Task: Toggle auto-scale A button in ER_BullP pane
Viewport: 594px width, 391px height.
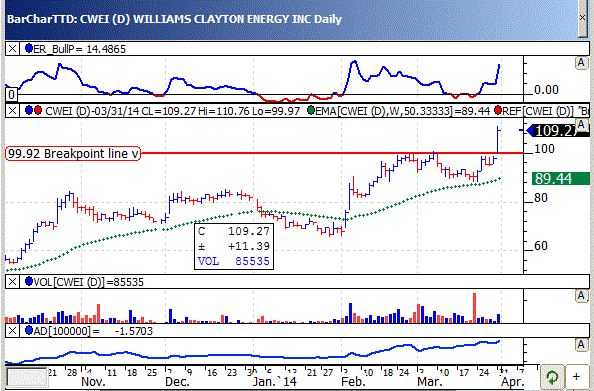Action: pos(581,63)
